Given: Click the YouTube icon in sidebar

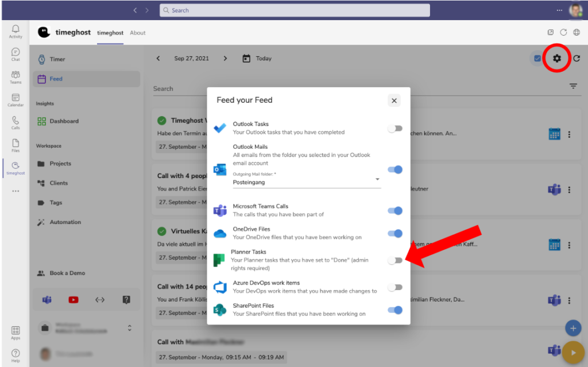Looking at the screenshot, I should pyautogui.click(x=73, y=299).
